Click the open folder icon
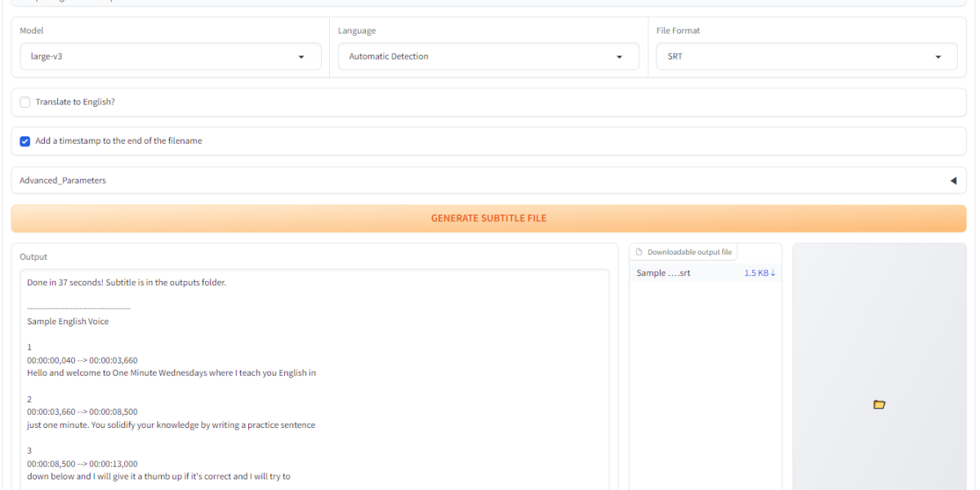Viewport: 980px width, 490px height. pos(879,404)
